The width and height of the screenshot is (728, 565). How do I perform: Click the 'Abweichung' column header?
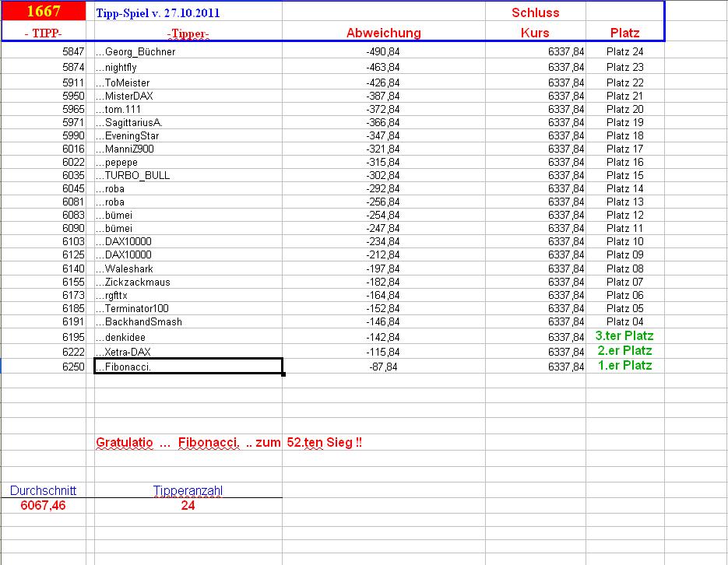click(x=384, y=33)
